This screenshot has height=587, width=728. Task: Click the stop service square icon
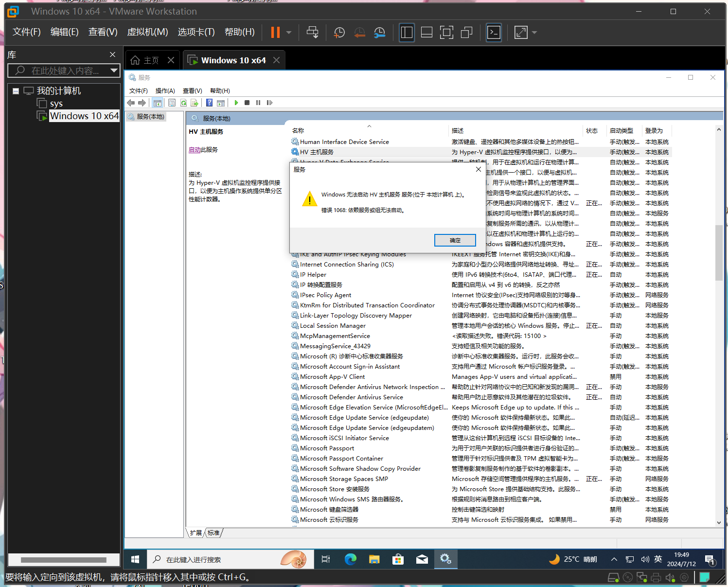pyautogui.click(x=247, y=103)
